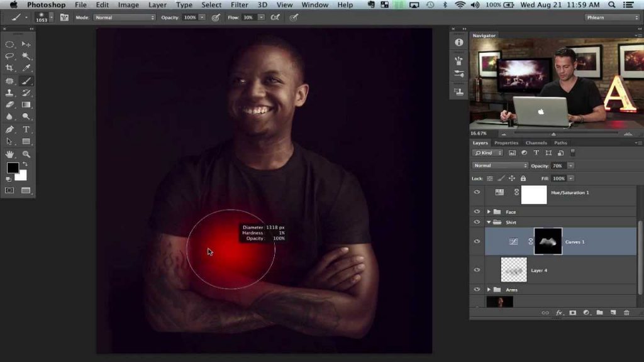Select the Crop tool
The height and width of the screenshot is (362, 644).
pyautogui.click(x=9, y=68)
